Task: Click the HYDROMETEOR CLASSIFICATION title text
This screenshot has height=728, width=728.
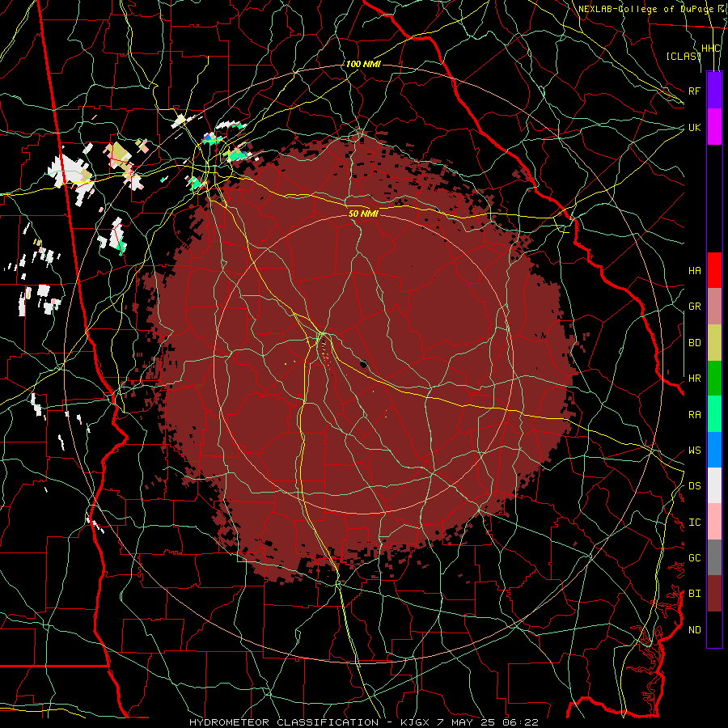Action: pos(284,722)
